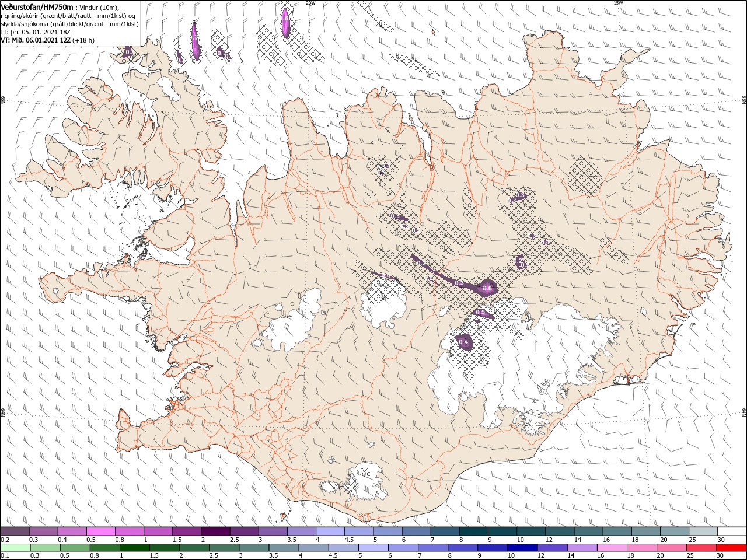
Task: Click the medium green 0.5 swatch, lower legend
Action: pos(75,548)
